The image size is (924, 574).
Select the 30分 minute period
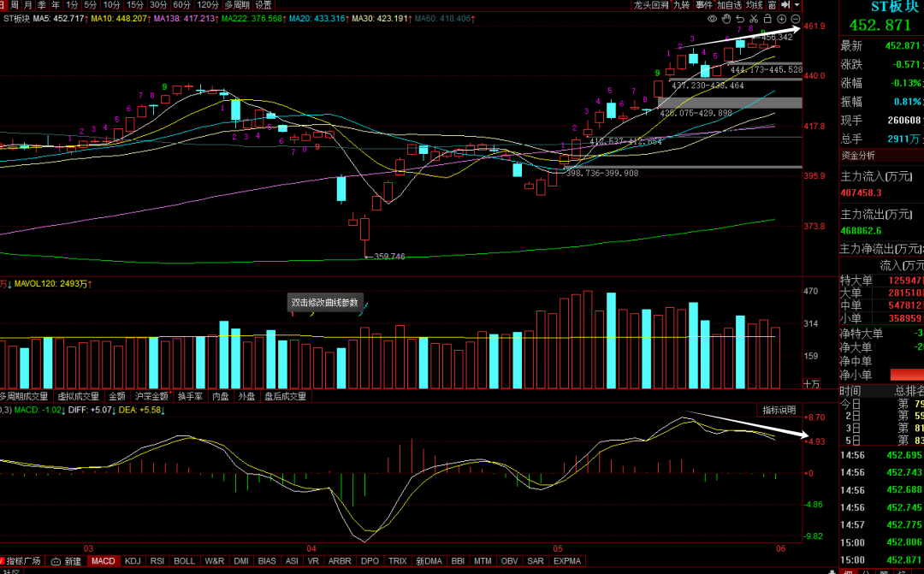(x=158, y=5)
